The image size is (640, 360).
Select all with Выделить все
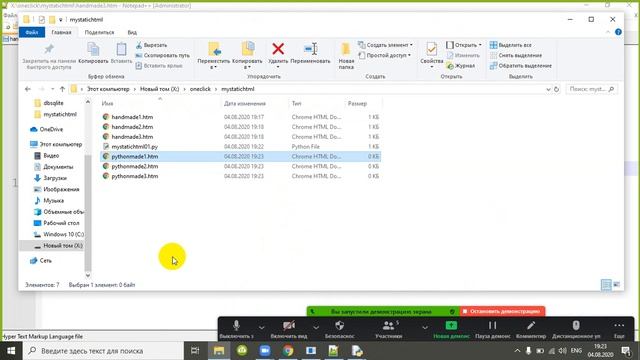(511, 45)
